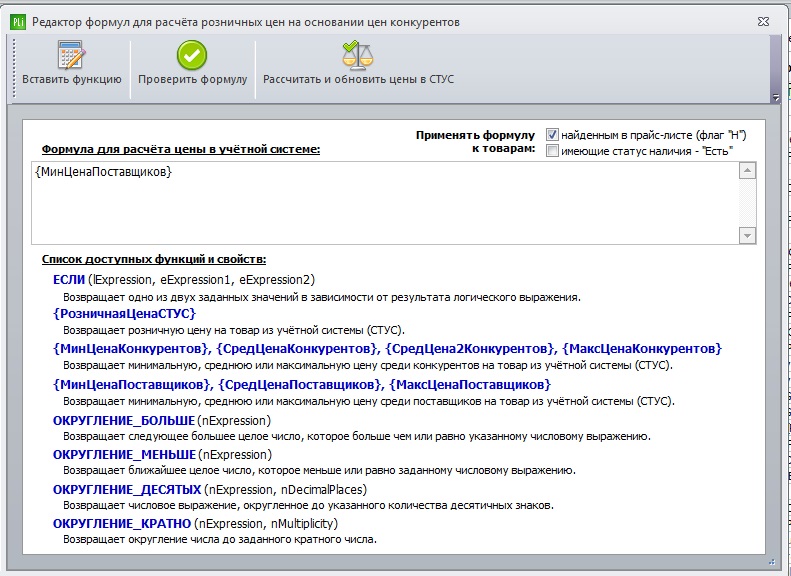Click the window resize grip in corner
The height and width of the screenshot is (576, 791).
(771, 561)
